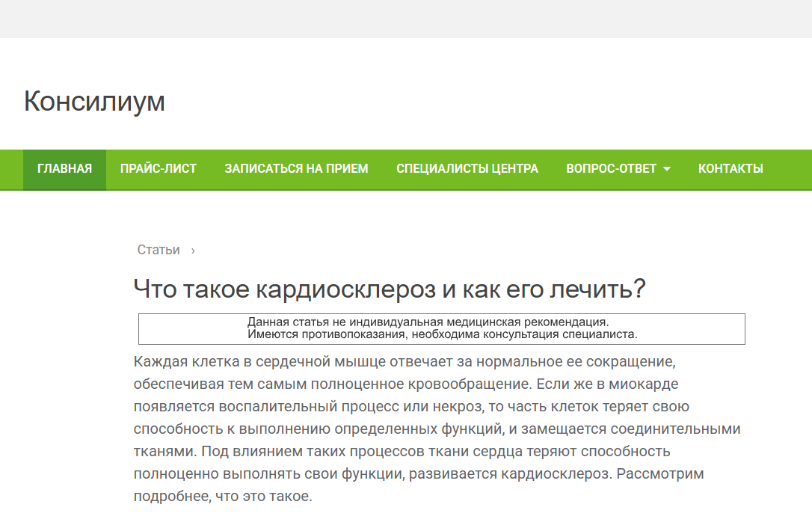
Task: Open the Консилиум site title link
Action: 94,101
